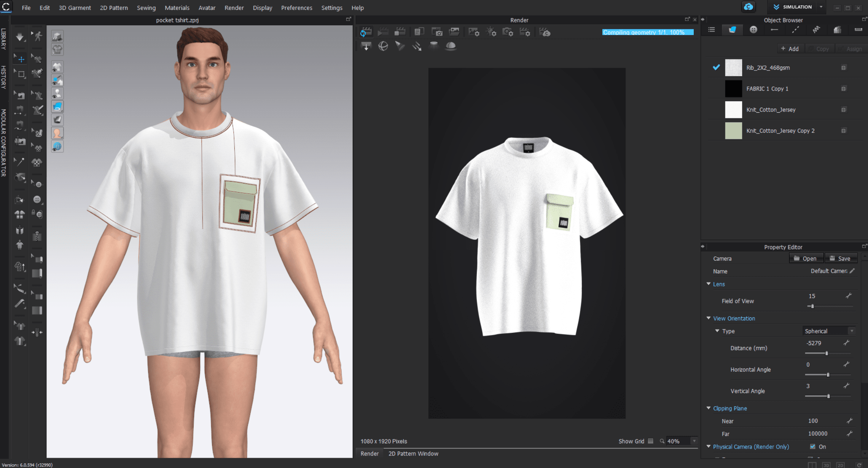Click the dome light icon in Render toolbar

click(451, 46)
